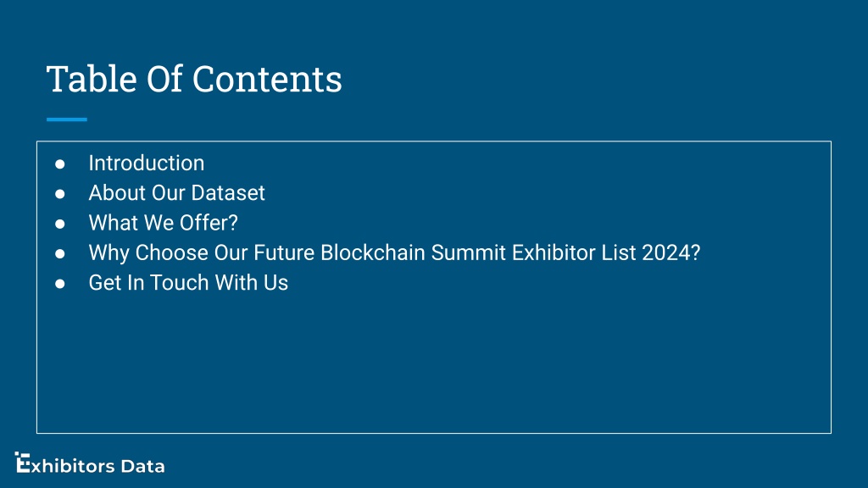868x488 pixels.
Task: Click the word Table in the title
Action: point(92,79)
